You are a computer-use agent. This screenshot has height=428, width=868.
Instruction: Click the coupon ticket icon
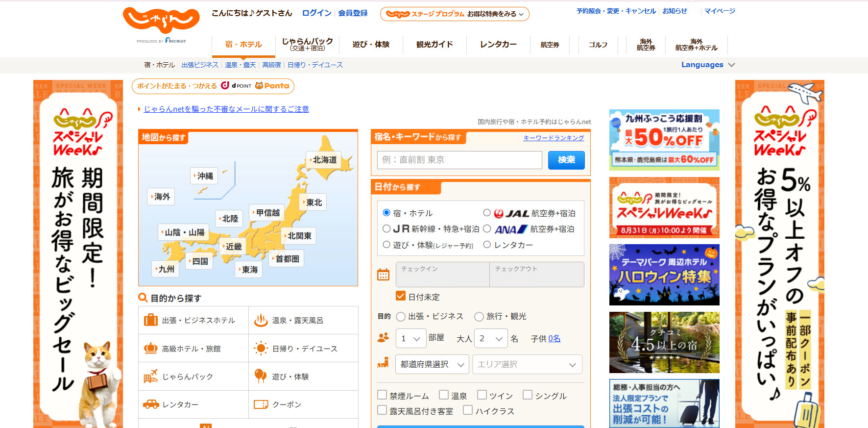click(261, 404)
